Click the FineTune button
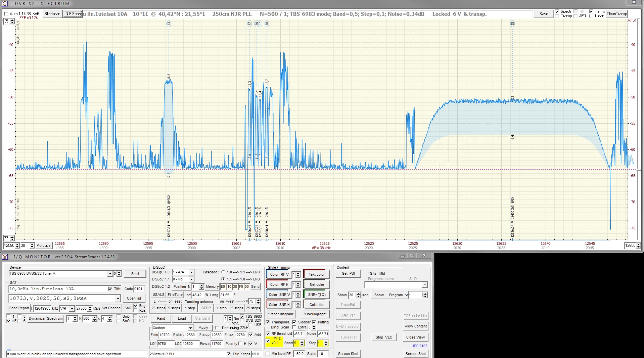This screenshot has width=644, height=358. coord(175,295)
